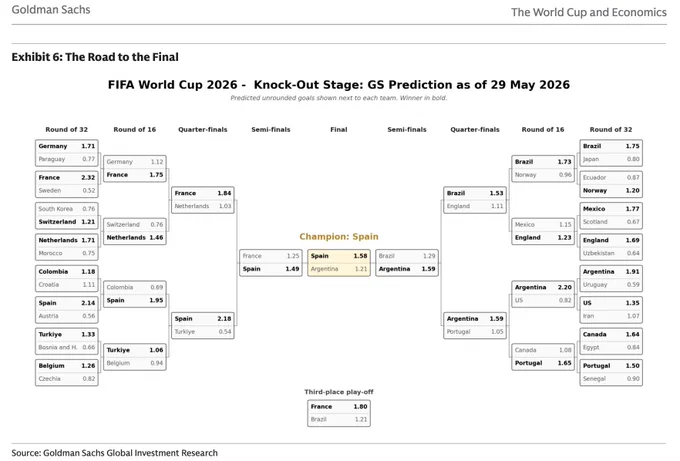680x461 pixels.
Task: Click the Portugal vs Senegal match box
Action: tap(611, 372)
